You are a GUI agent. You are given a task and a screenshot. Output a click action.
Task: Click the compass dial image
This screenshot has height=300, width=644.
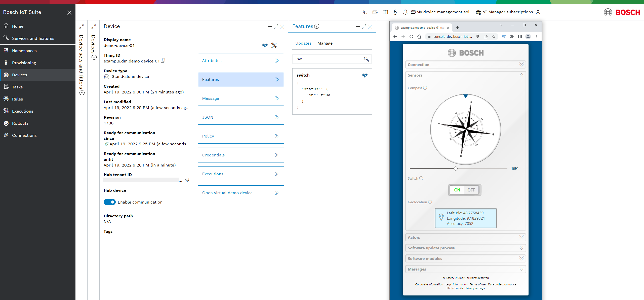pos(466,129)
